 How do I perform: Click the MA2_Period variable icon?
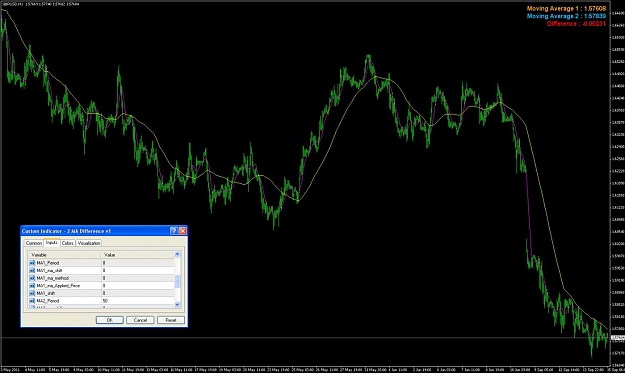tap(32, 301)
